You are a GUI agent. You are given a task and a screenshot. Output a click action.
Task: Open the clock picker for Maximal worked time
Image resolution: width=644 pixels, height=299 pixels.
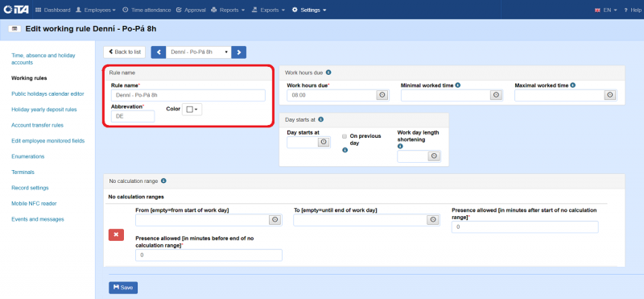[610, 95]
